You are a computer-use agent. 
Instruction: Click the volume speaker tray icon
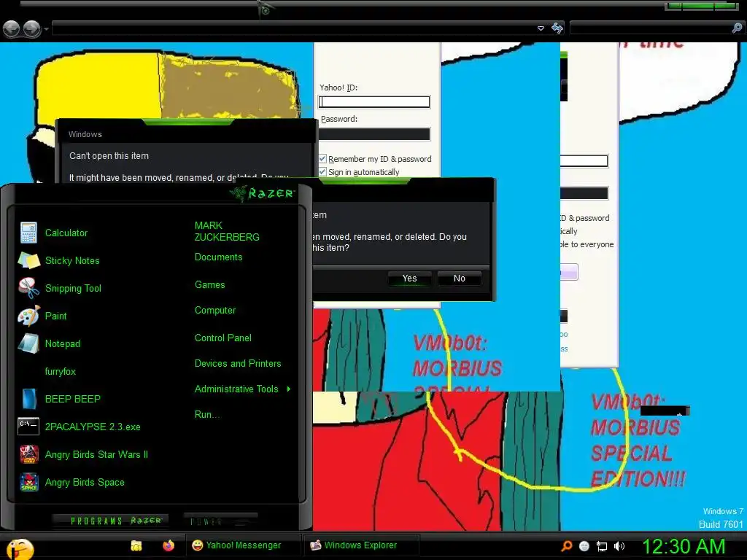[619, 546]
